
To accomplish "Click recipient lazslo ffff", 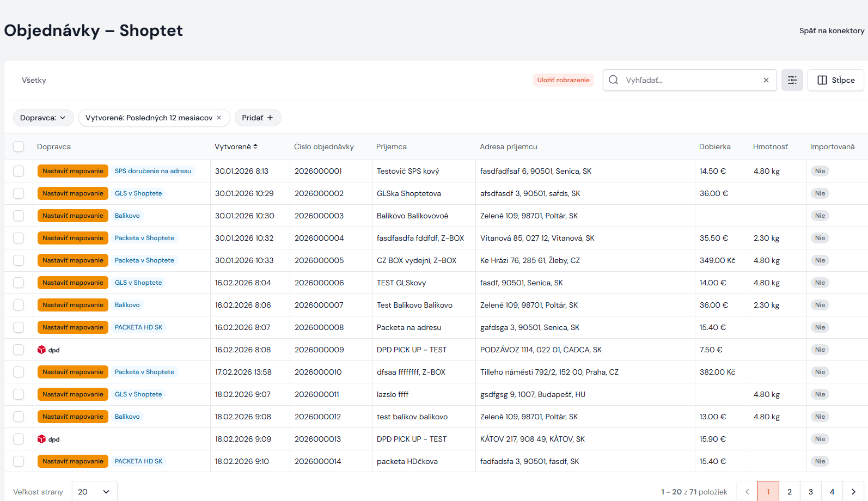I will click(393, 394).
